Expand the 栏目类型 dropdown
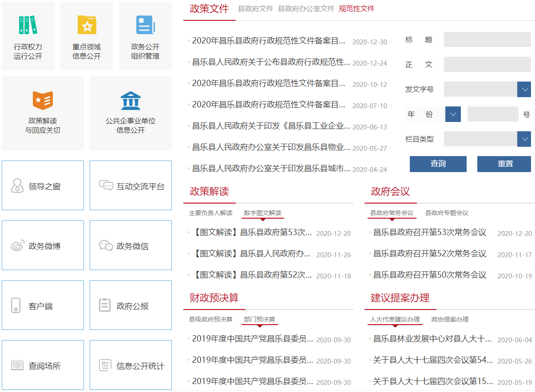 524,139
